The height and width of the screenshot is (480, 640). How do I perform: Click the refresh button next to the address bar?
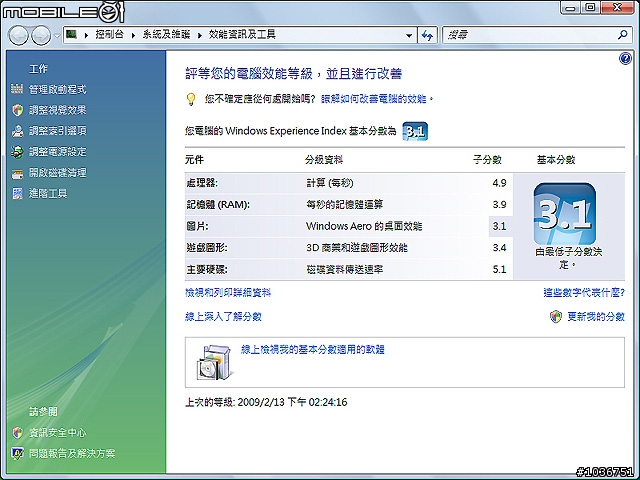click(427, 36)
